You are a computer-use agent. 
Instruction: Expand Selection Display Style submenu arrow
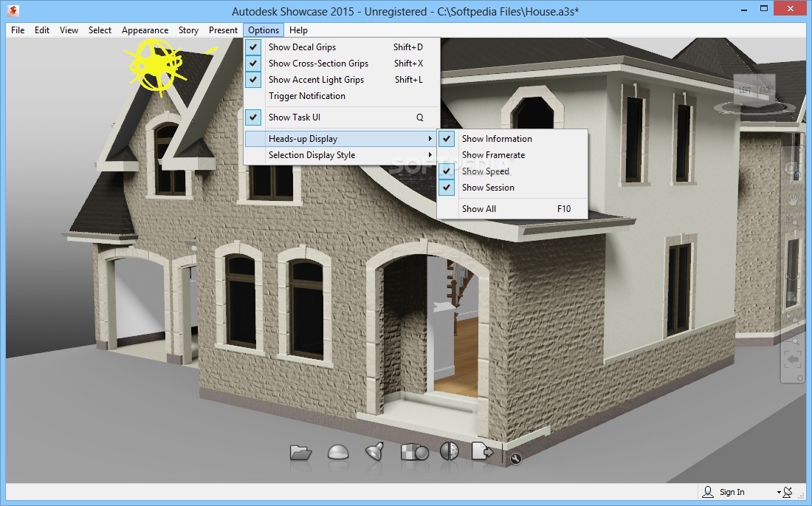coord(430,154)
